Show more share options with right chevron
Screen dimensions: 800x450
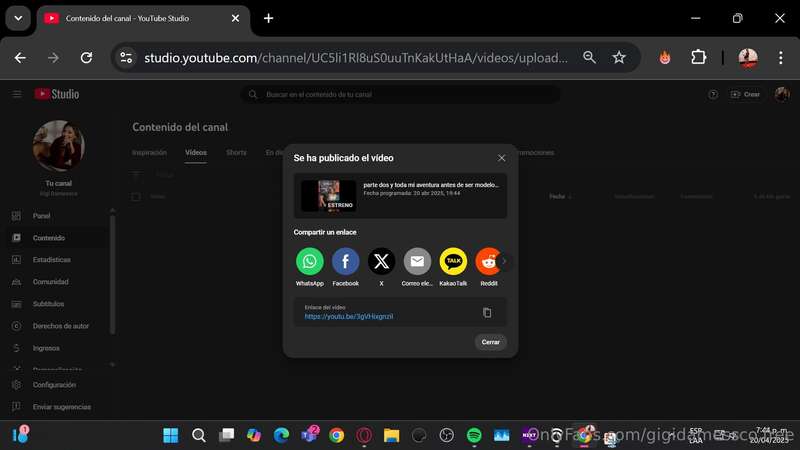[505, 261]
